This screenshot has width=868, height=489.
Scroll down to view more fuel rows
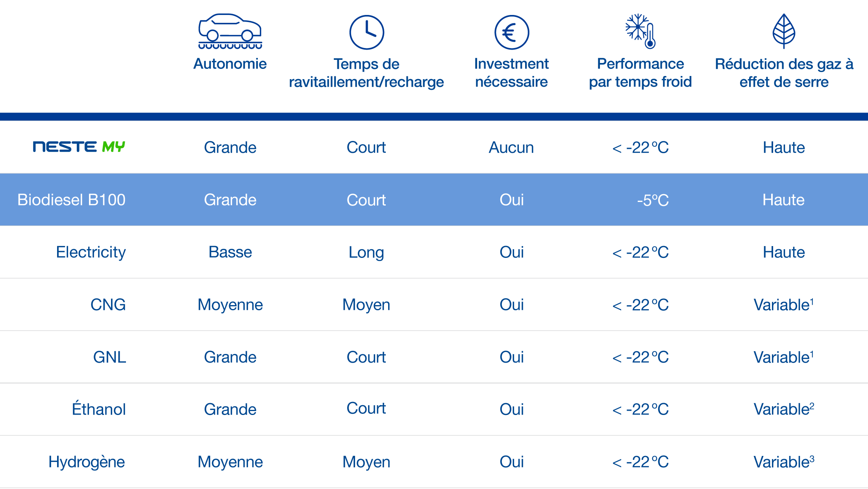434,465
